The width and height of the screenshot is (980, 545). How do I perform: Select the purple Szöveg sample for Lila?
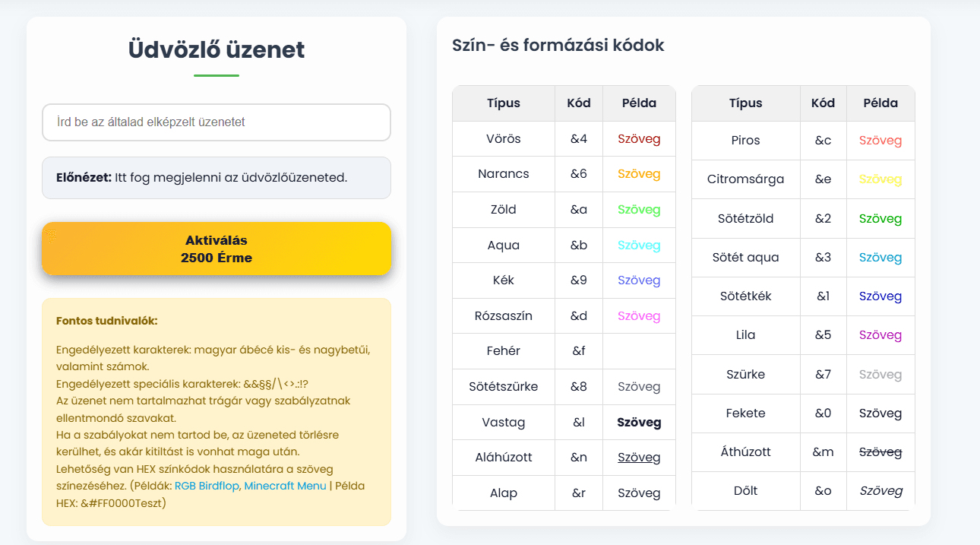880,335
